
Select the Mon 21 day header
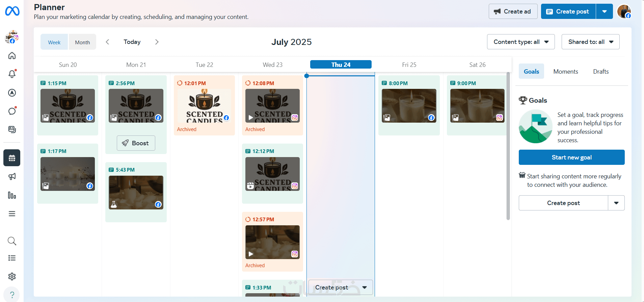point(136,65)
